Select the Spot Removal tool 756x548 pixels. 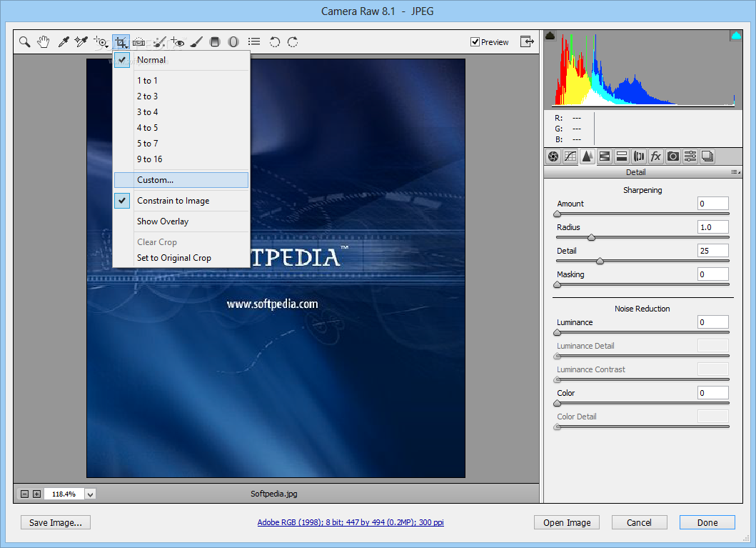(159, 42)
